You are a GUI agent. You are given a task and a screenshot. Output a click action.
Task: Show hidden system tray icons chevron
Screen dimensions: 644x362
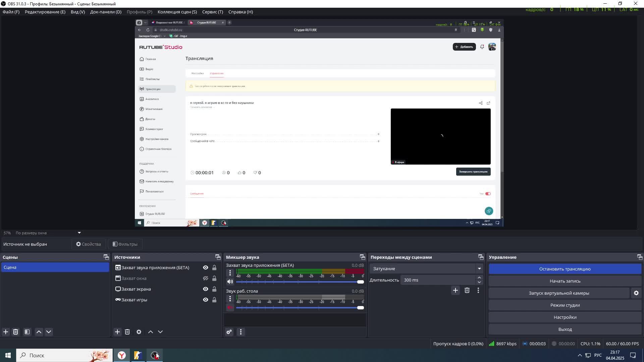pyautogui.click(x=580, y=355)
